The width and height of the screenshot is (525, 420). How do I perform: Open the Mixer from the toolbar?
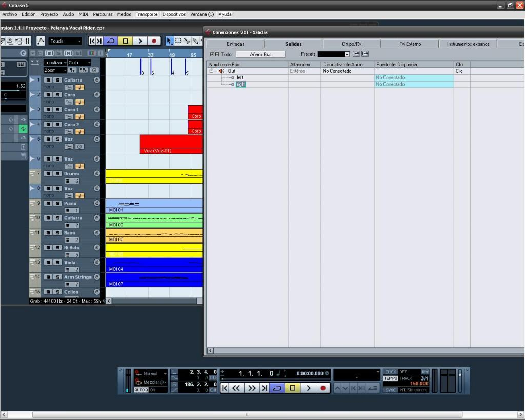28,41
